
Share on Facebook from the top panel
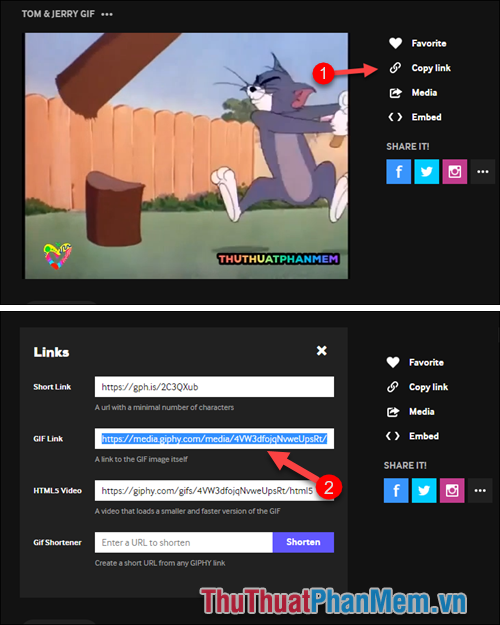[x=398, y=171]
